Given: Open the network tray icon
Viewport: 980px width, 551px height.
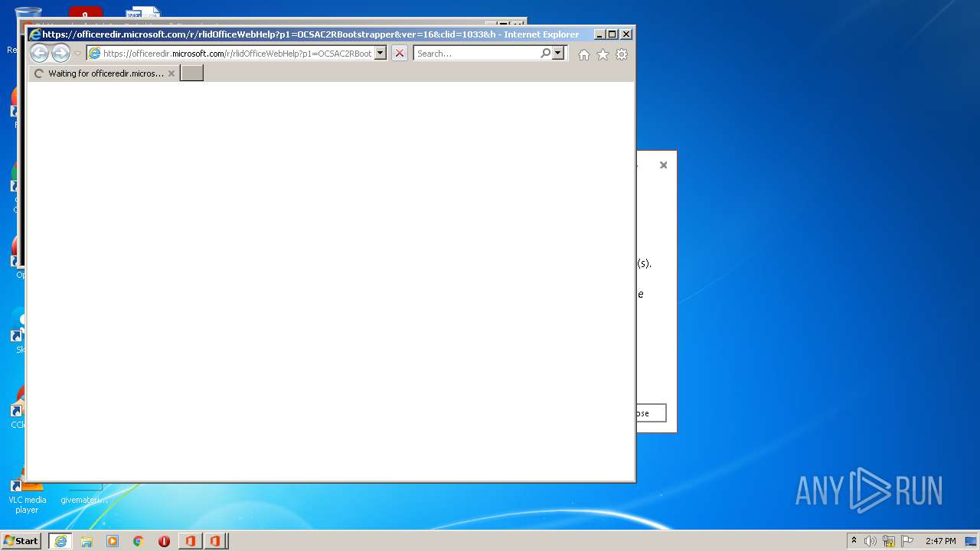Looking at the screenshot, I should tap(889, 541).
